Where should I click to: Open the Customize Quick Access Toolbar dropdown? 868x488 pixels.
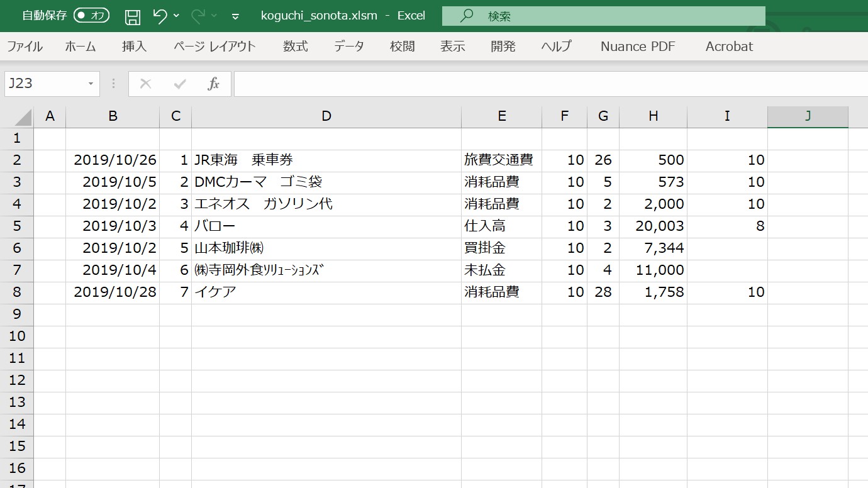(x=236, y=16)
